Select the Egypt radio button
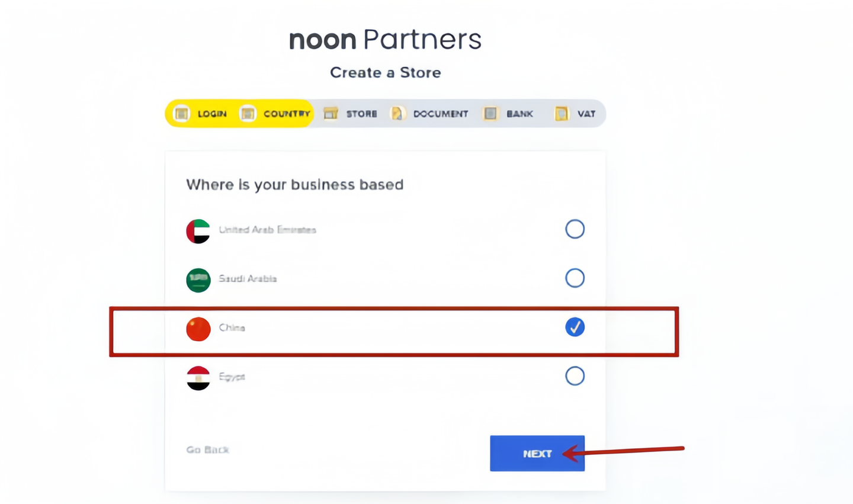 pyautogui.click(x=575, y=375)
